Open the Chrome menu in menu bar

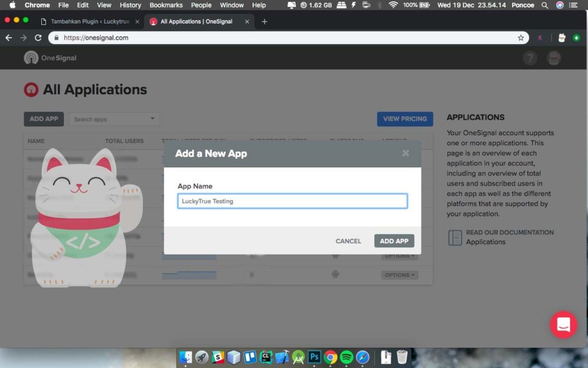37,5
